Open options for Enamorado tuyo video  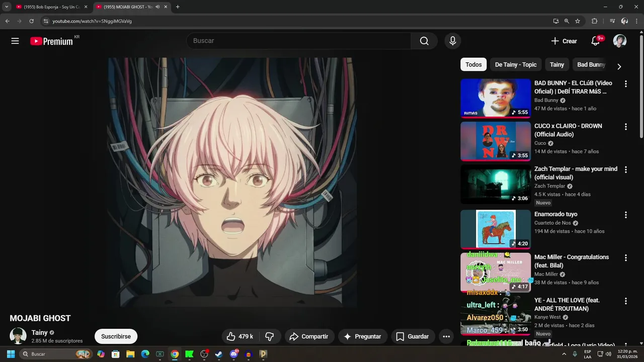click(626, 215)
